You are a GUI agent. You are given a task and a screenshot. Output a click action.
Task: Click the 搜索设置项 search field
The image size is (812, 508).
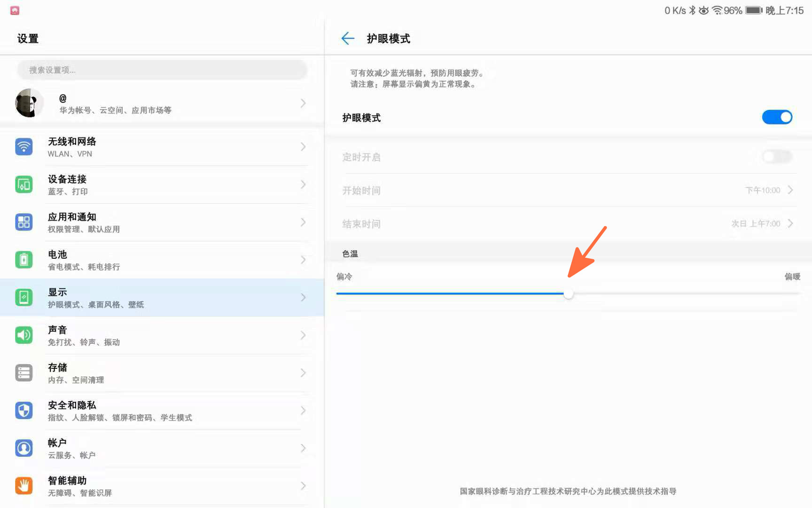[x=162, y=70]
